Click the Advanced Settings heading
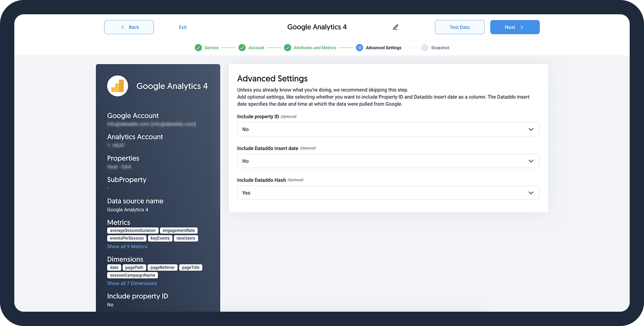Image resolution: width=644 pixels, height=326 pixels. pyautogui.click(x=272, y=79)
